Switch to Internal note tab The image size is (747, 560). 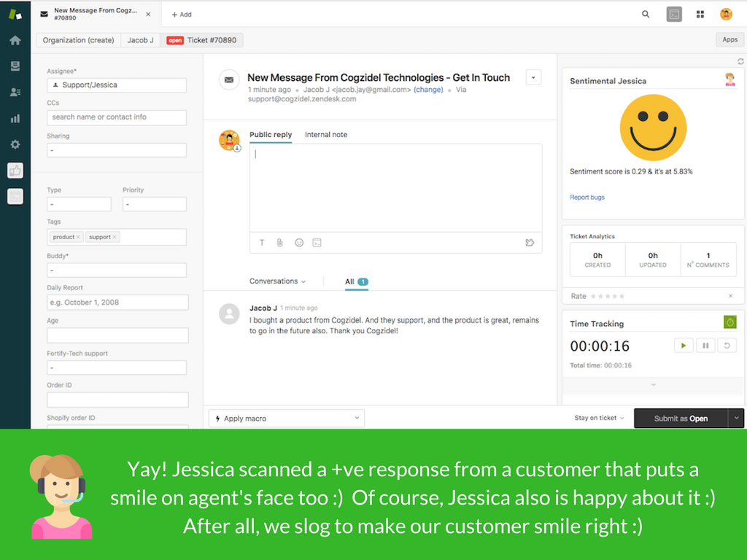point(325,135)
